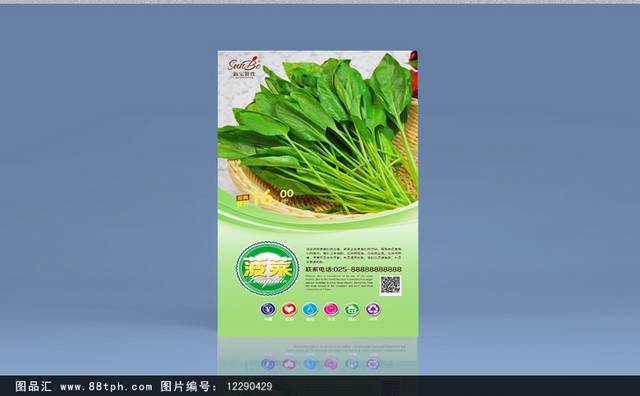Click the purple recycle circle icon

[373, 309]
